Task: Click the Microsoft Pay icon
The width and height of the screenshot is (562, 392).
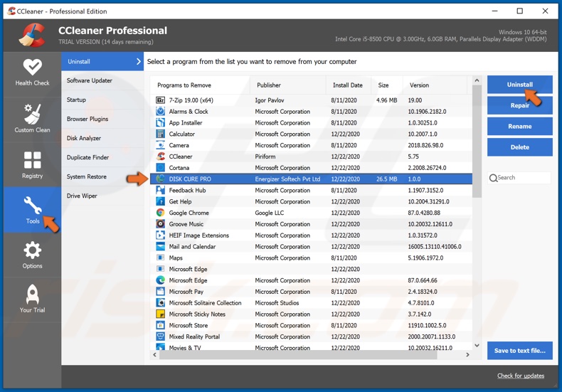Action: click(160, 292)
